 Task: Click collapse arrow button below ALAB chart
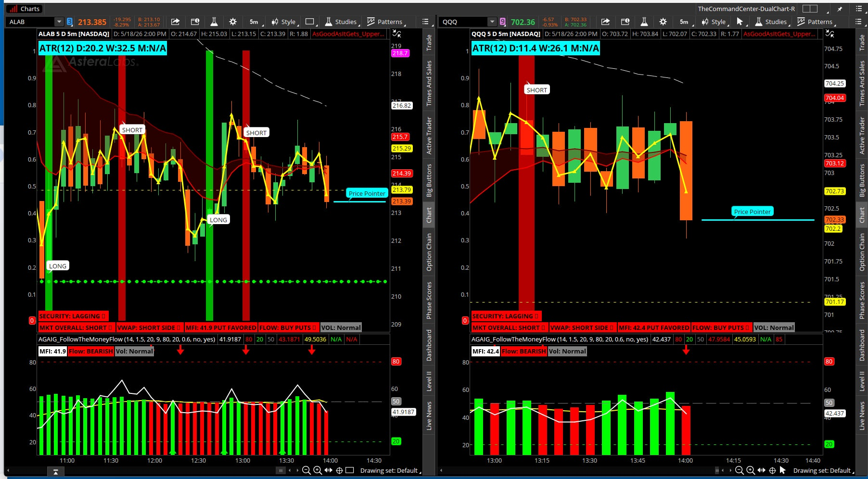pos(56,472)
